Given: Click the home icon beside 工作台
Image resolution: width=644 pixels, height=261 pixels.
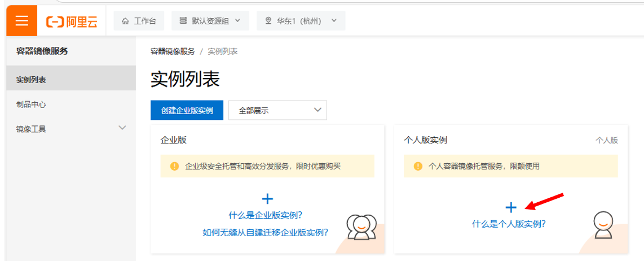Looking at the screenshot, I should tap(126, 21).
